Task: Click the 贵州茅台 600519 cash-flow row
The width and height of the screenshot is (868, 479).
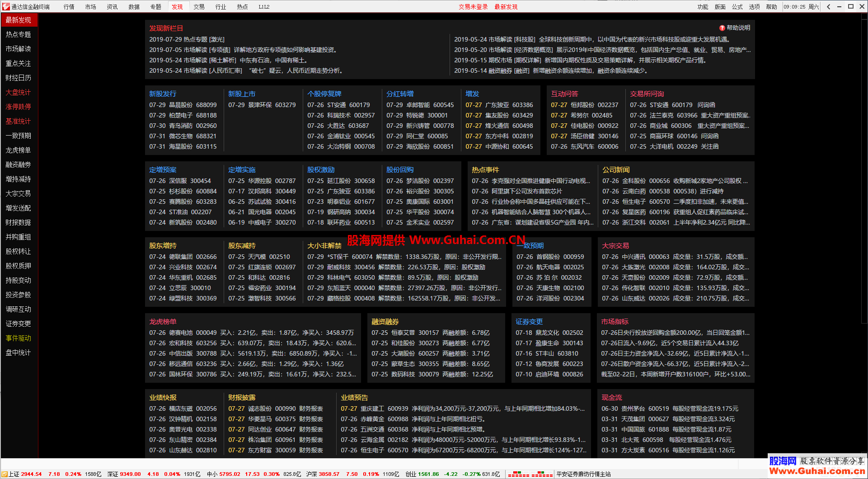Action: pyautogui.click(x=670, y=409)
